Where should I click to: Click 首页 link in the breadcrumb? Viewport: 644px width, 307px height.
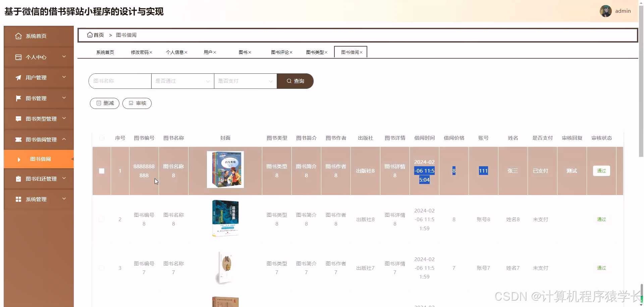[x=99, y=35]
